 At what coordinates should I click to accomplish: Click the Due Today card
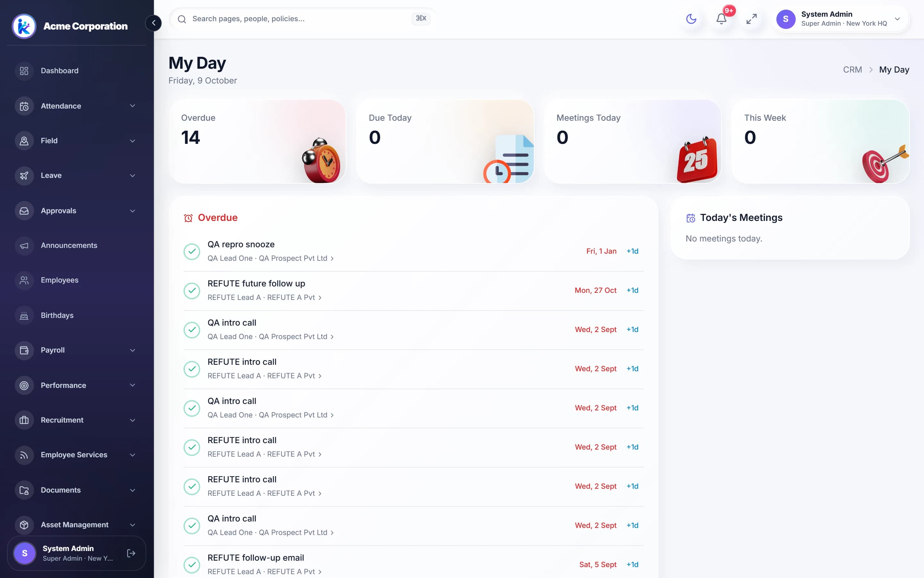[x=445, y=141]
